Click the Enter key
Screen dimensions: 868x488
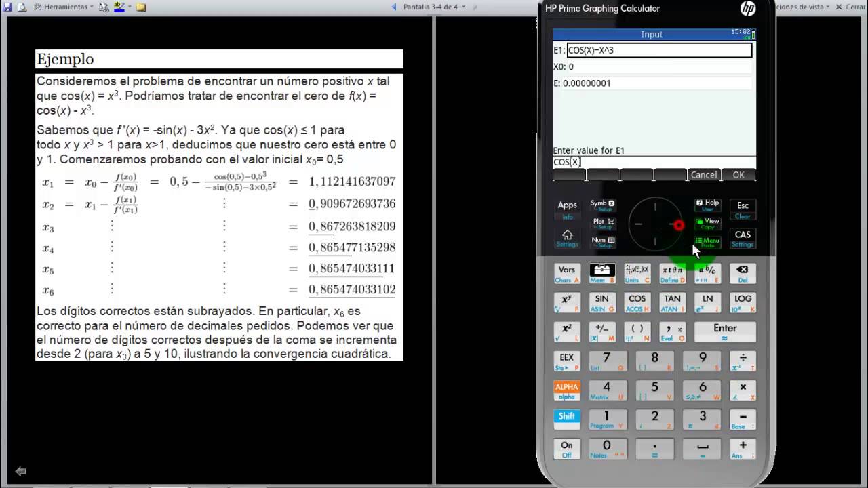pos(725,331)
